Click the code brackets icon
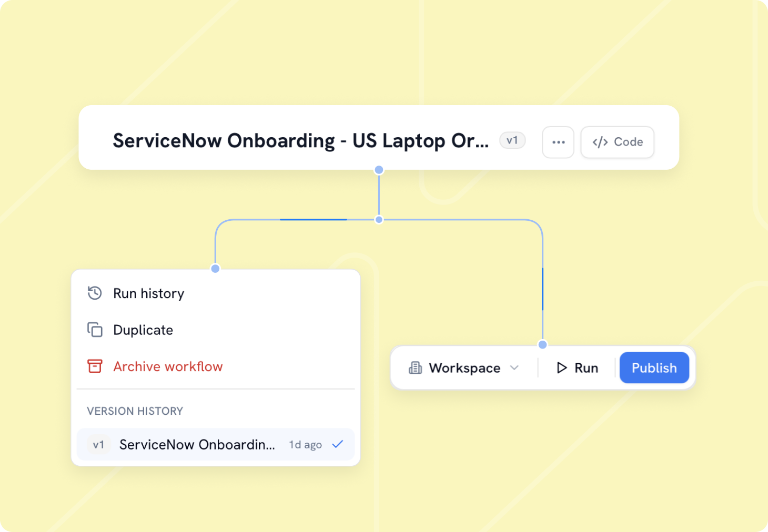Viewport: 768px width, 532px height. 600,142
